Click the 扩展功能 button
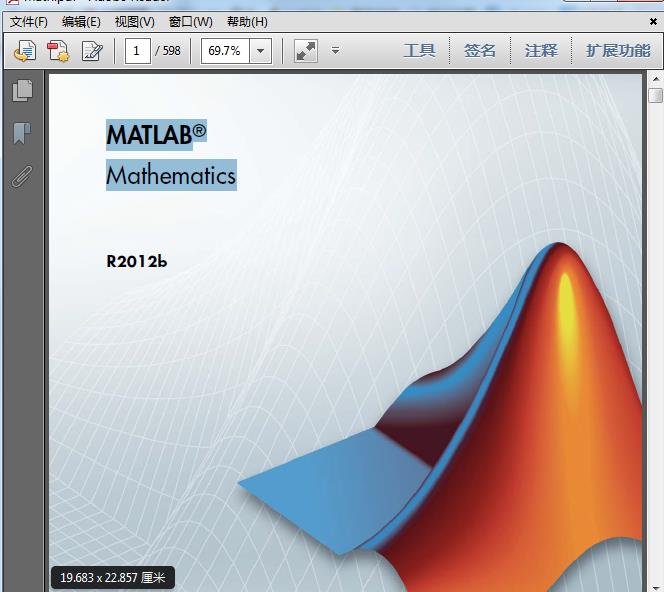The height and width of the screenshot is (592, 664). coord(618,51)
